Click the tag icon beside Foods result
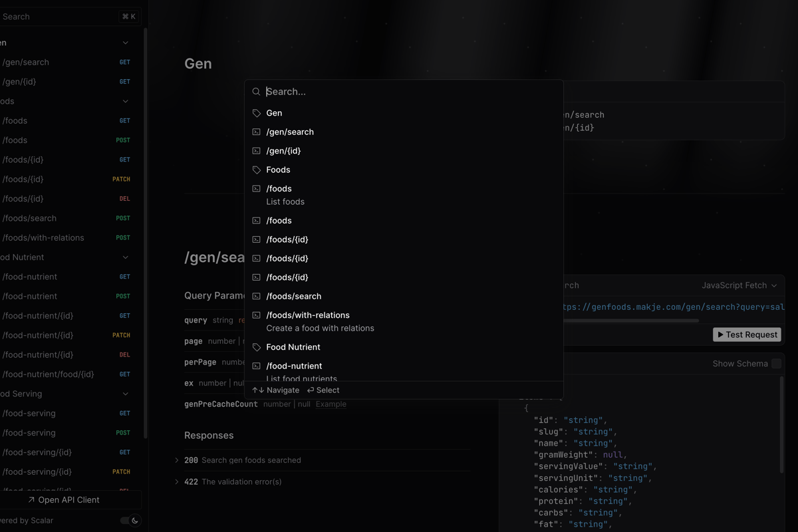This screenshot has height=532, width=798. pos(257,170)
